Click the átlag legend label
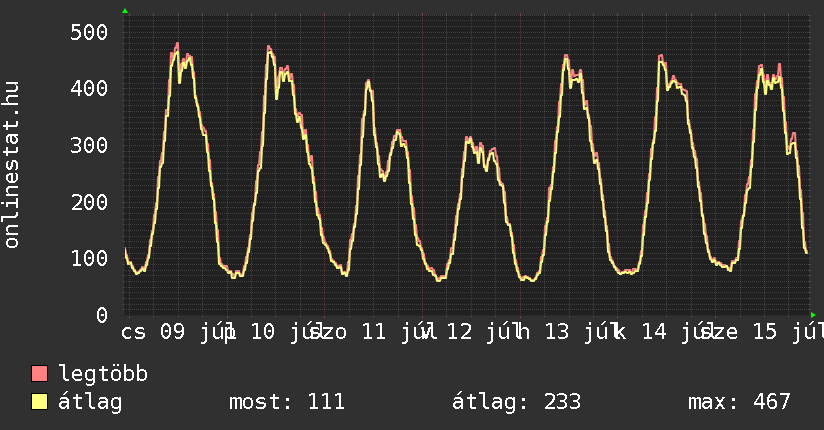The height and width of the screenshot is (430, 824). [x=90, y=402]
